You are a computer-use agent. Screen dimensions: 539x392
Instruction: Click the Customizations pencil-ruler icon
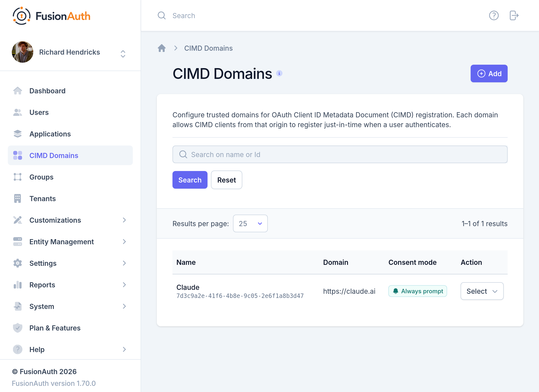[18, 220]
